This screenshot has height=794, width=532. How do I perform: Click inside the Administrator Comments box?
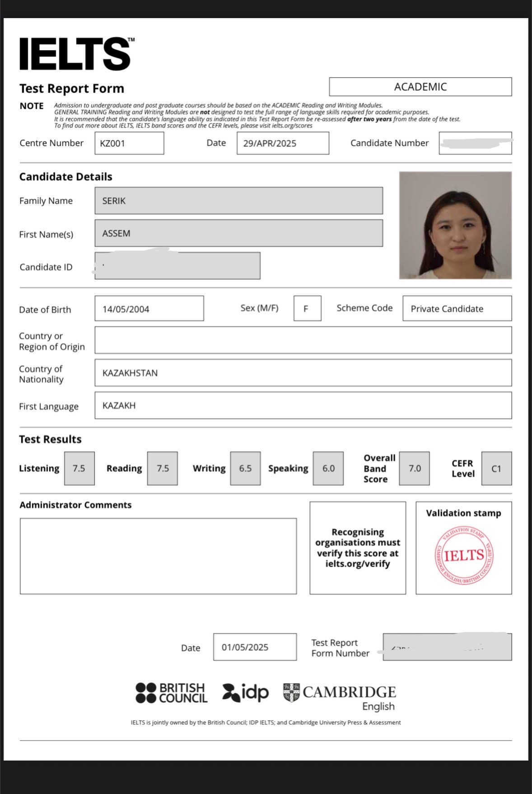[x=158, y=556]
